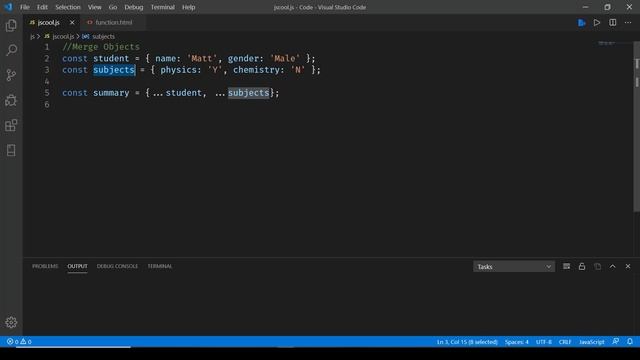
Task: Click the subjects symbol breadcrumb
Action: tap(98, 36)
